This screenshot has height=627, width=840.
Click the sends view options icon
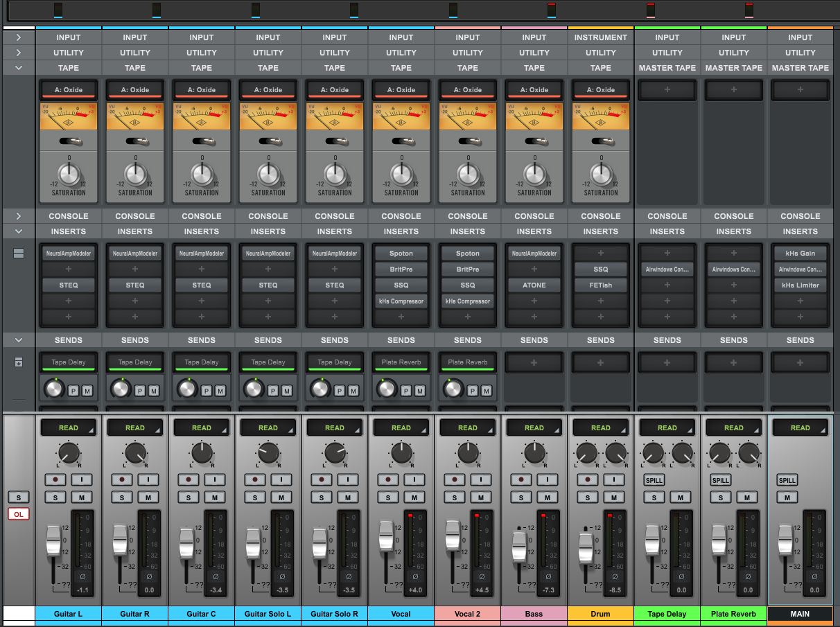tap(19, 362)
